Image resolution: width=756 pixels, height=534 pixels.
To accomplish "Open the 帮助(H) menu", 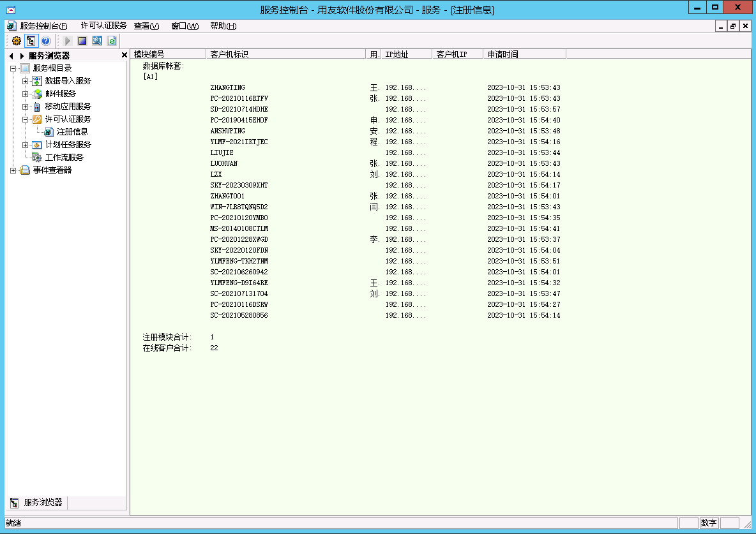I will tap(223, 26).
